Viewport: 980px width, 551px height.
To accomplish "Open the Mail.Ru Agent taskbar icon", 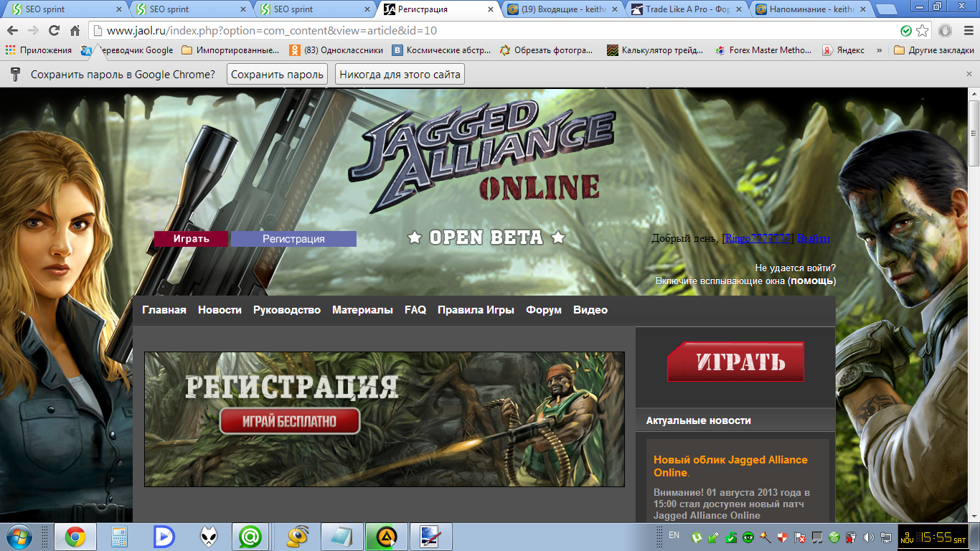I will click(x=250, y=537).
